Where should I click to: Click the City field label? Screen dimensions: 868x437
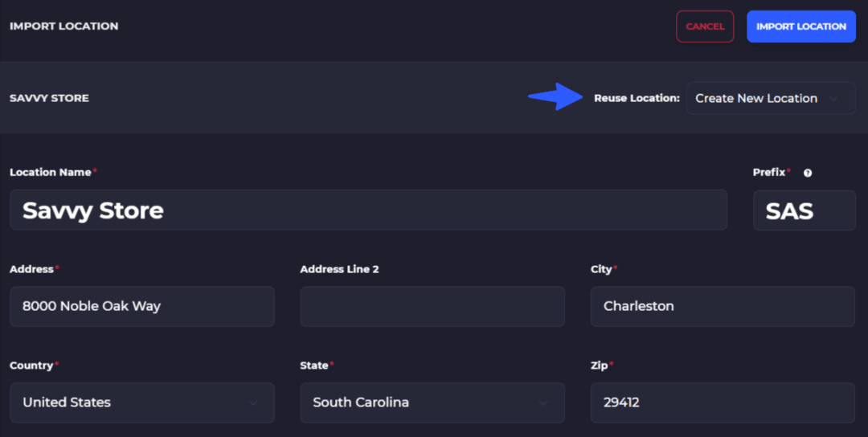(x=601, y=269)
